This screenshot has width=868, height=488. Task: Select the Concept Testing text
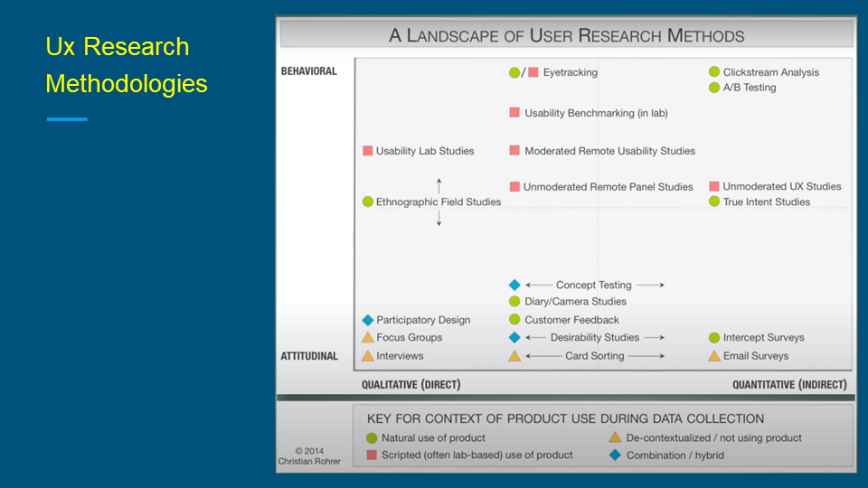click(x=594, y=285)
